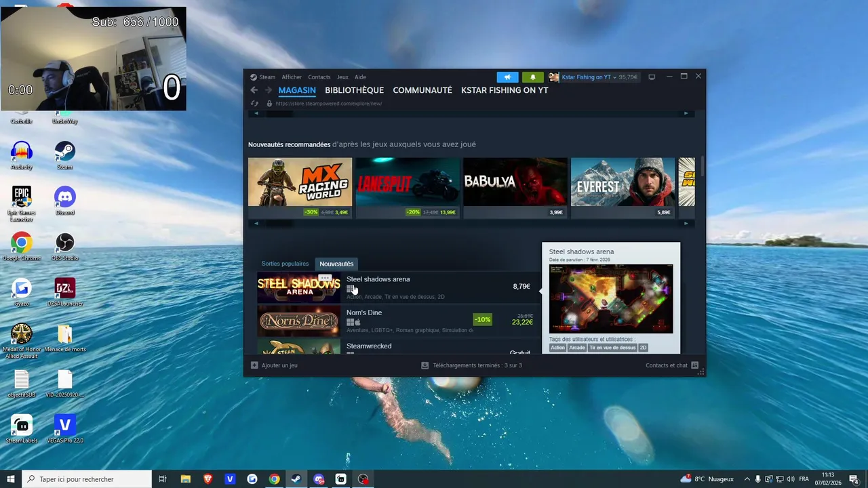The height and width of the screenshot is (488, 868).
Task: Click the profile avatar in Steam header
Action: click(x=554, y=77)
